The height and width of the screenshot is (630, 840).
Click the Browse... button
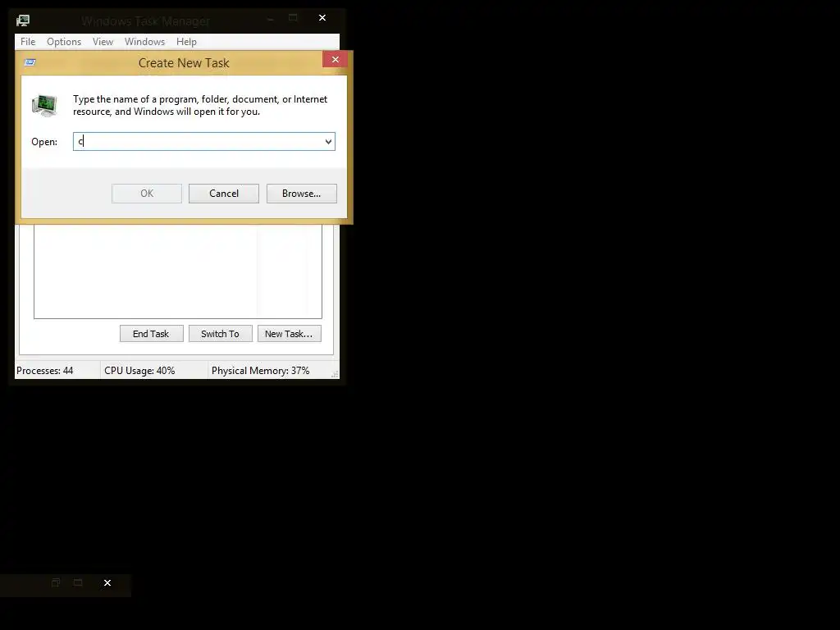pos(302,194)
